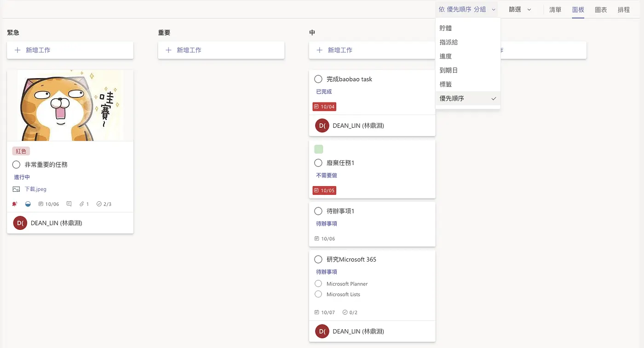Mark 完成baobao task as complete

pos(318,79)
